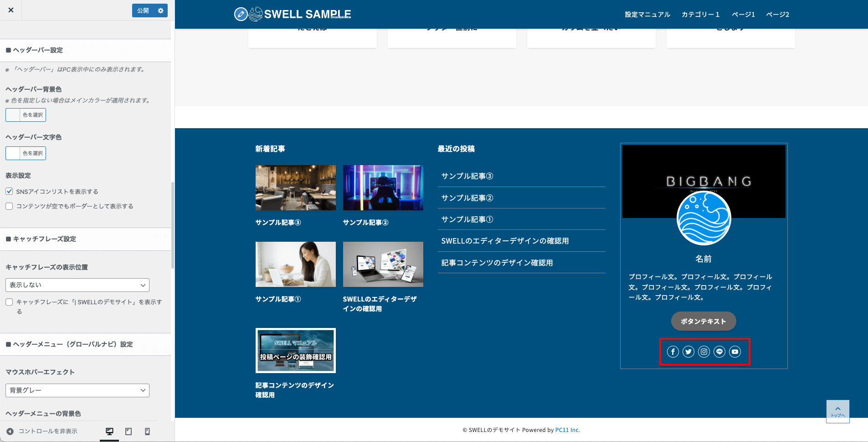Screen dimensions: 868x442
Task: Check キャッチフレーズに「| SWELLのデモサイト」を表示する
Action: [x=9, y=302]
